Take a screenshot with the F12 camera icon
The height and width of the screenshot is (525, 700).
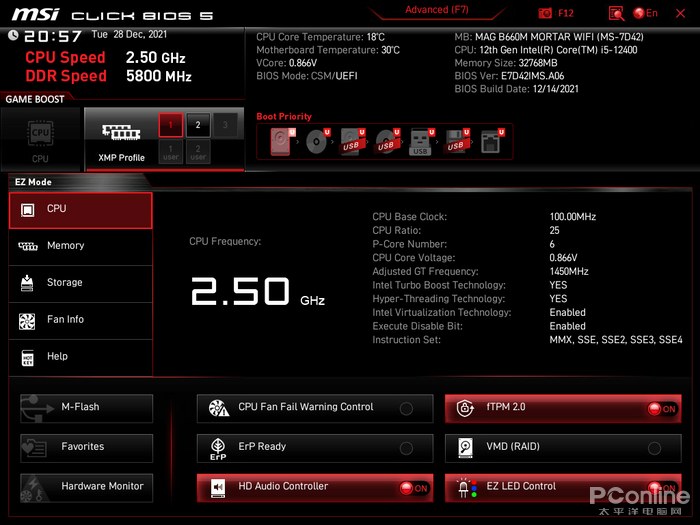click(545, 13)
